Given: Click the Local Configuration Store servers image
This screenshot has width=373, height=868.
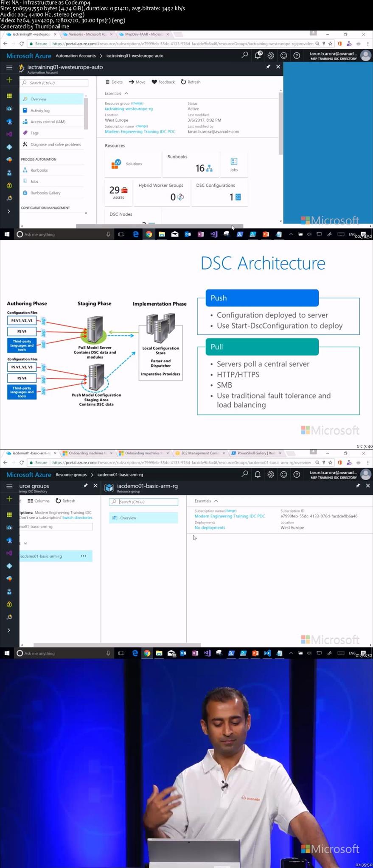Looking at the screenshot, I should [160, 328].
